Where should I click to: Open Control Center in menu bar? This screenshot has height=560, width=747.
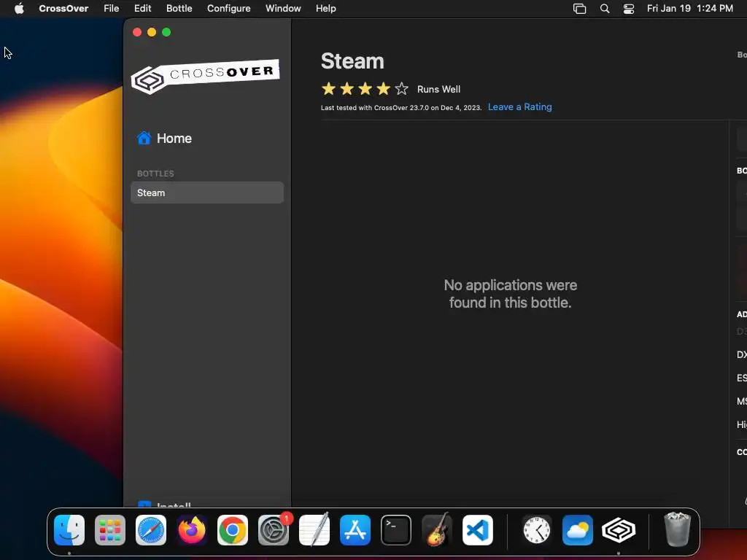[x=629, y=9]
